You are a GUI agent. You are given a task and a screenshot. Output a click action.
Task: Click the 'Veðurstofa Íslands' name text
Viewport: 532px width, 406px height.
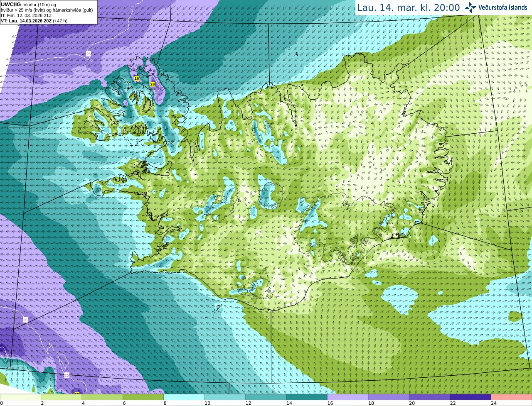503,7
